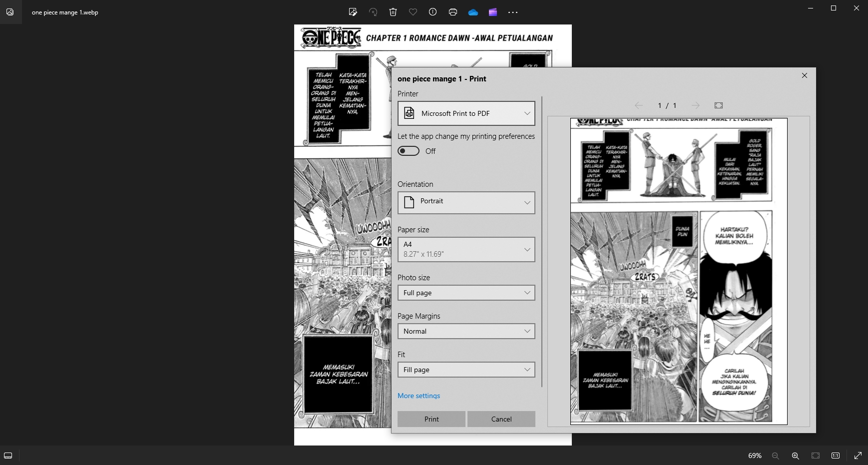Click the Full screen arrows icon at bottom right
This screenshot has height=465, width=868.
(x=858, y=456)
